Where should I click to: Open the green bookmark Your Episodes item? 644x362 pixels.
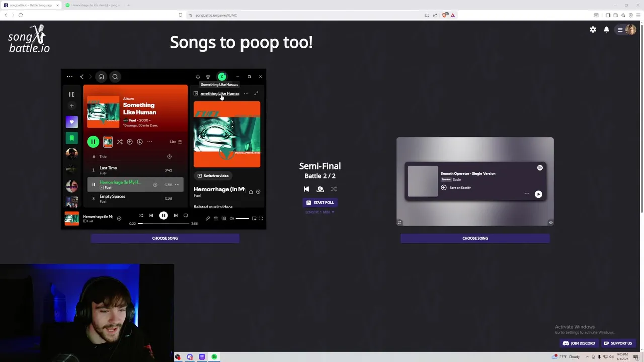(x=72, y=138)
